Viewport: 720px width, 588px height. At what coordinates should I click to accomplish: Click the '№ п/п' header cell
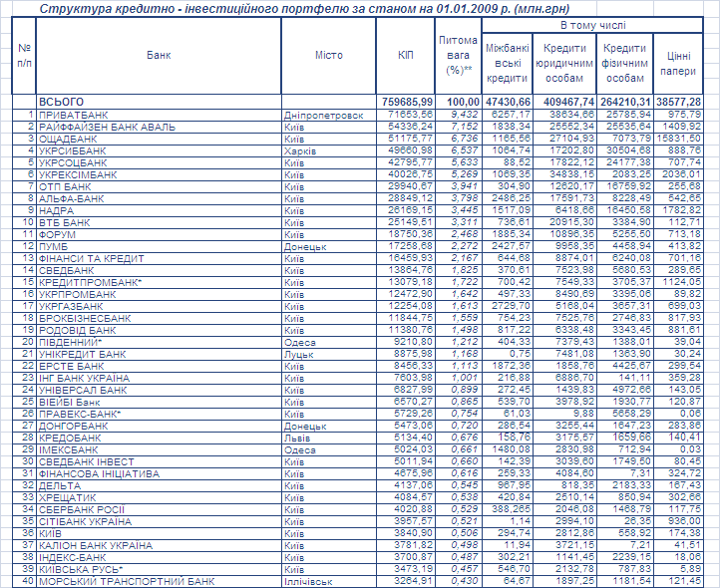click(24, 56)
